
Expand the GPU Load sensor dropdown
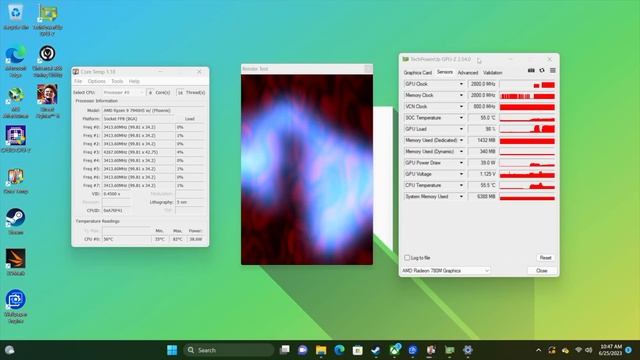(461, 129)
